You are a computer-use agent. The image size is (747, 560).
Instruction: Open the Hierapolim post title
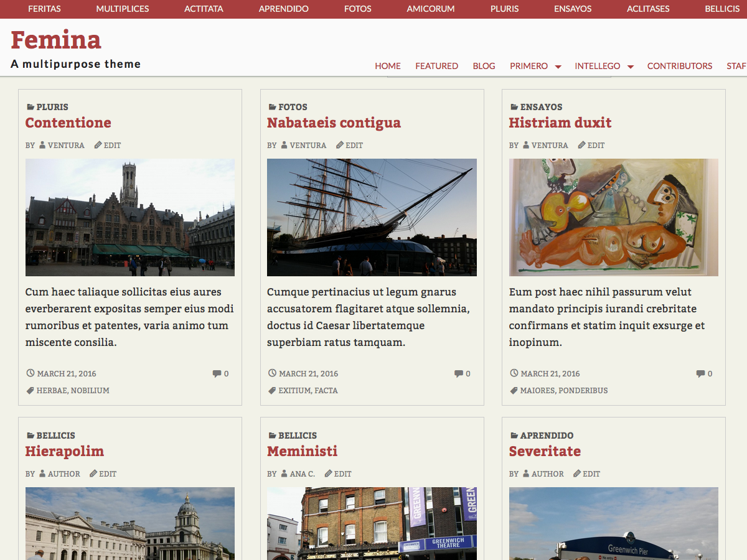(x=64, y=451)
